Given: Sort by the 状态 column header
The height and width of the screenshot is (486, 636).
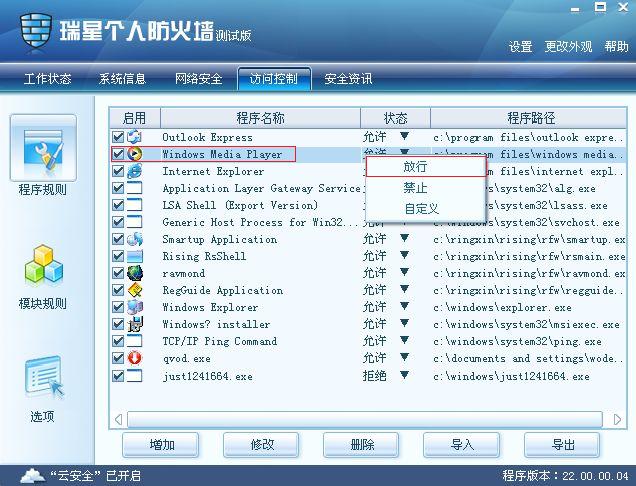Looking at the screenshot, I should tap(395, 118).
